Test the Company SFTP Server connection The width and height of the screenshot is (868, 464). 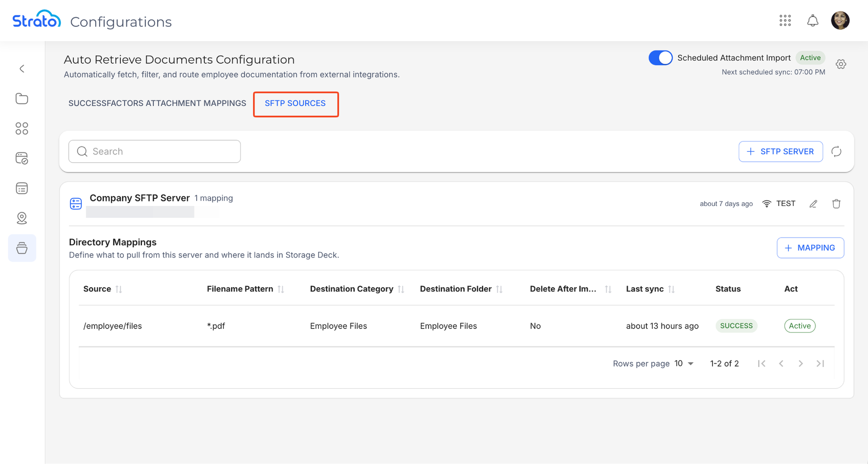tap(778, 204)
